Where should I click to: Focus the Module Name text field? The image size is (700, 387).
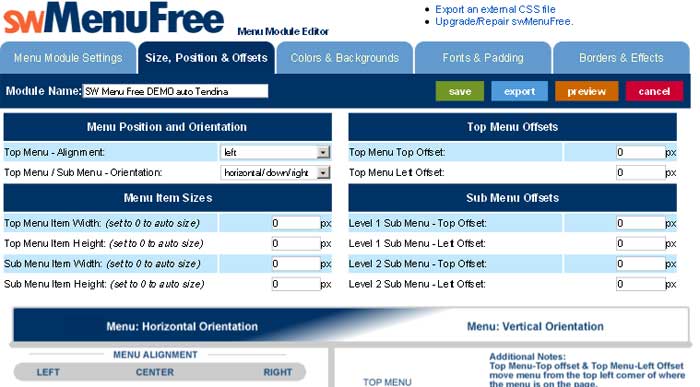[175, 91]
